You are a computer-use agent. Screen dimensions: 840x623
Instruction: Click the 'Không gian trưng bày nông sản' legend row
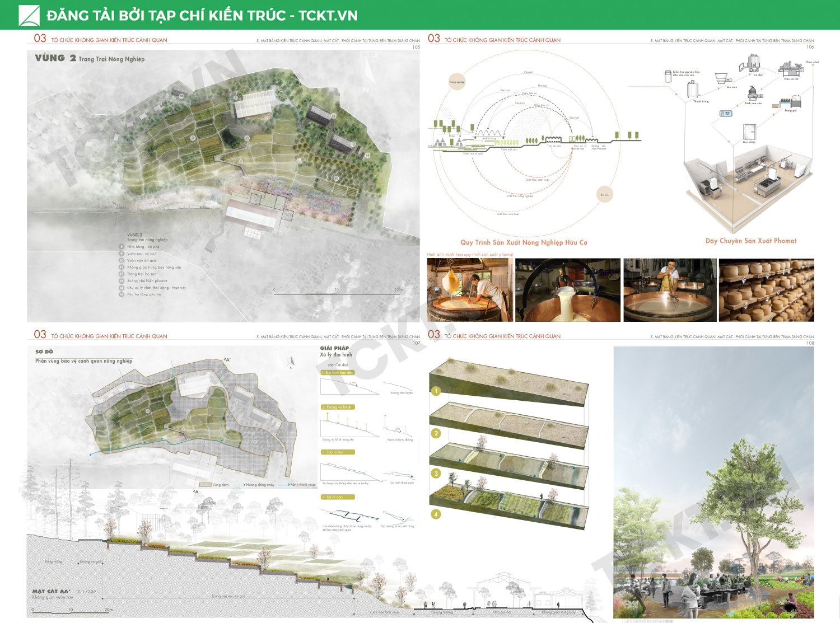tap(150, 268)
